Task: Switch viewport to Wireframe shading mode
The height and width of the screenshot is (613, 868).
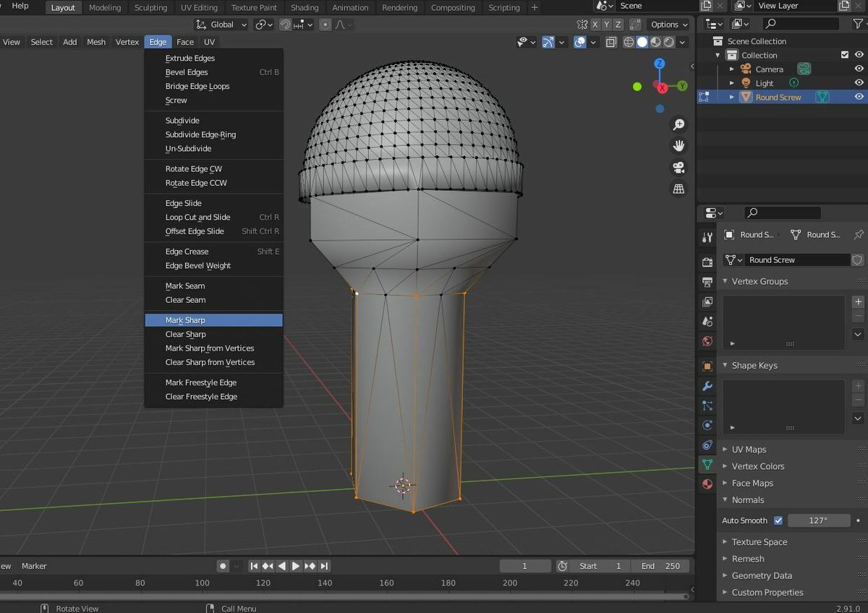Action: point(629,42)
